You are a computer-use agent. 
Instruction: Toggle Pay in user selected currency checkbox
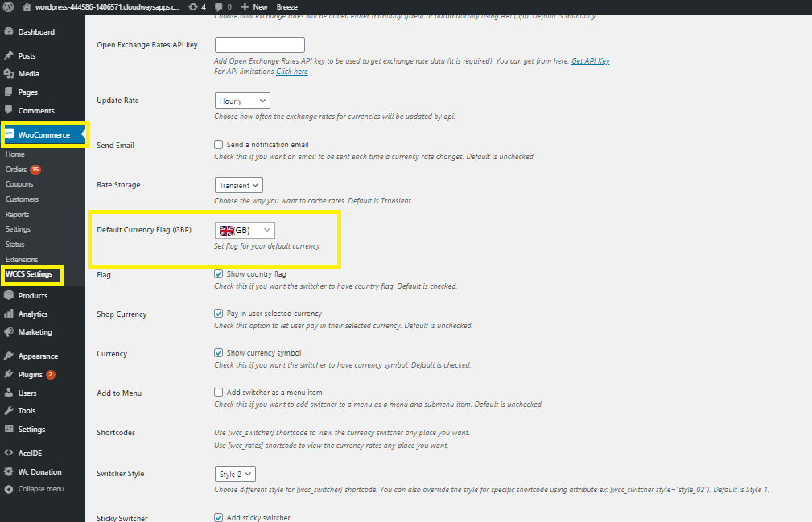219,313
